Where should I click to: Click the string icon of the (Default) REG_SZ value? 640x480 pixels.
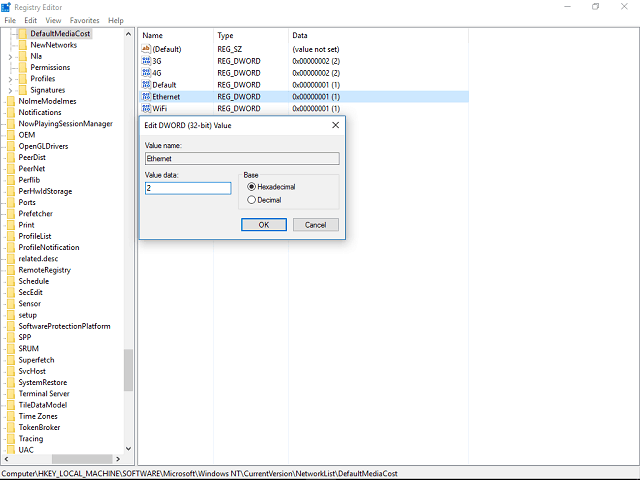click(x=146, y=49)
